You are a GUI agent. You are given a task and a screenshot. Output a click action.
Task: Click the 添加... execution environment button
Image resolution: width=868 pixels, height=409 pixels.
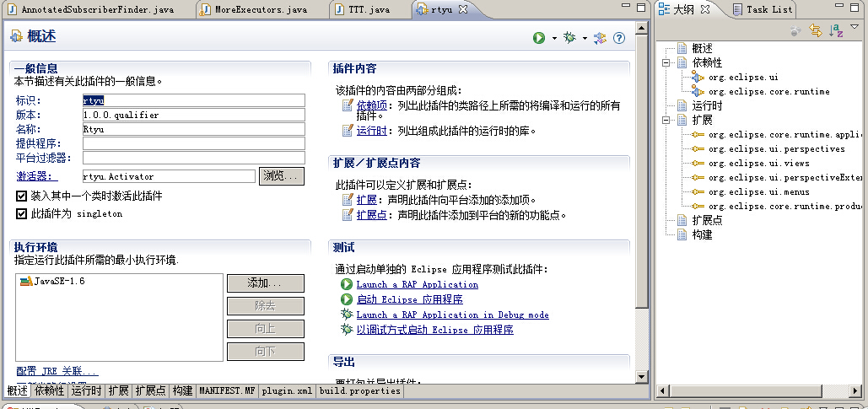pyautogui.click(x=266, y=283)
